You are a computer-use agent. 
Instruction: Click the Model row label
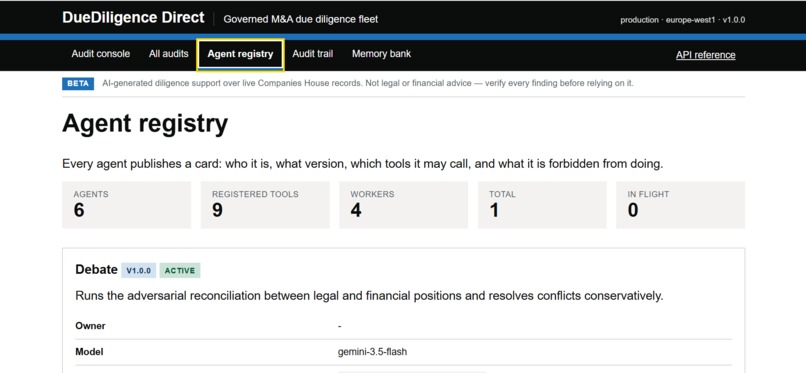(89, 352)
